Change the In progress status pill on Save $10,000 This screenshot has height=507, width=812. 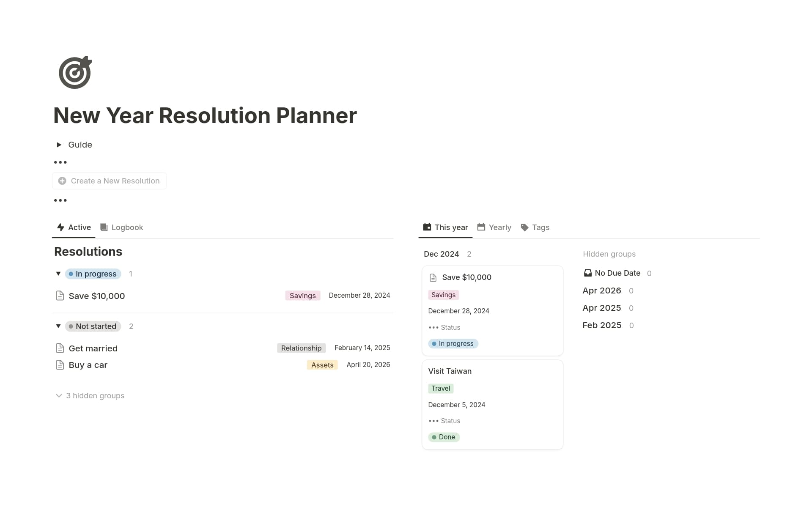[453, 343]
